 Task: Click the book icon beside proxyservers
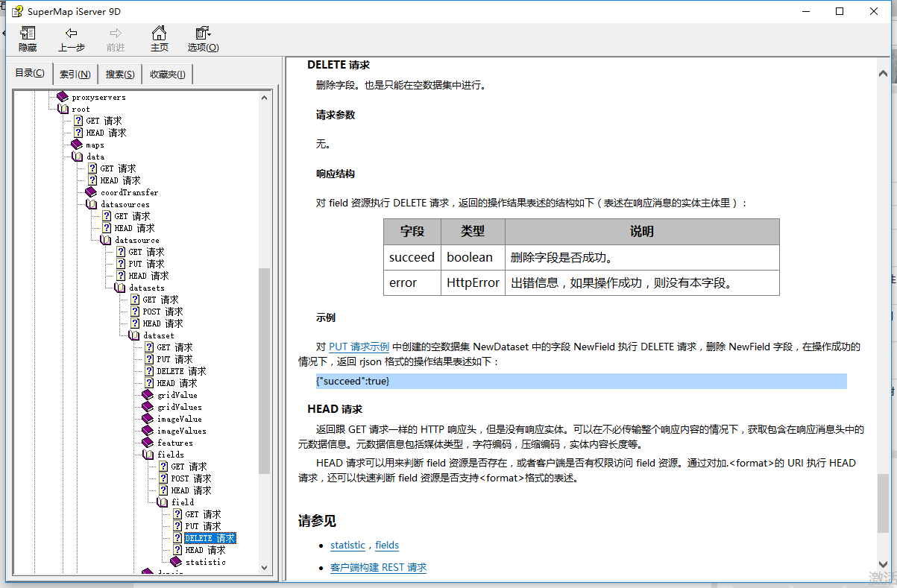[63, 97]
